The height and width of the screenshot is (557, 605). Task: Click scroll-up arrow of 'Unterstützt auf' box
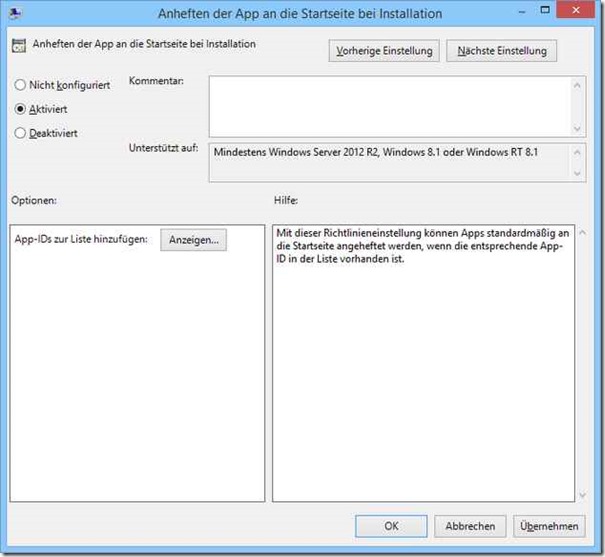pyautogui.click(x=578, y=152)
